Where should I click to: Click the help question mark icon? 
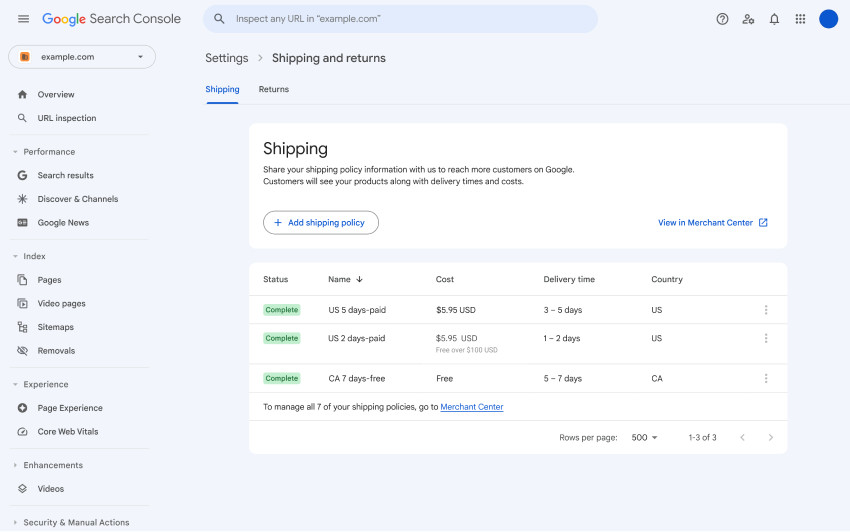(722, 19)
